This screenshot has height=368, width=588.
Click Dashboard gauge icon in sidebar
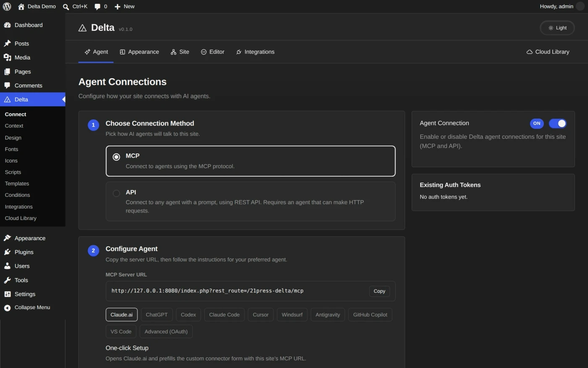click(7, 25)
